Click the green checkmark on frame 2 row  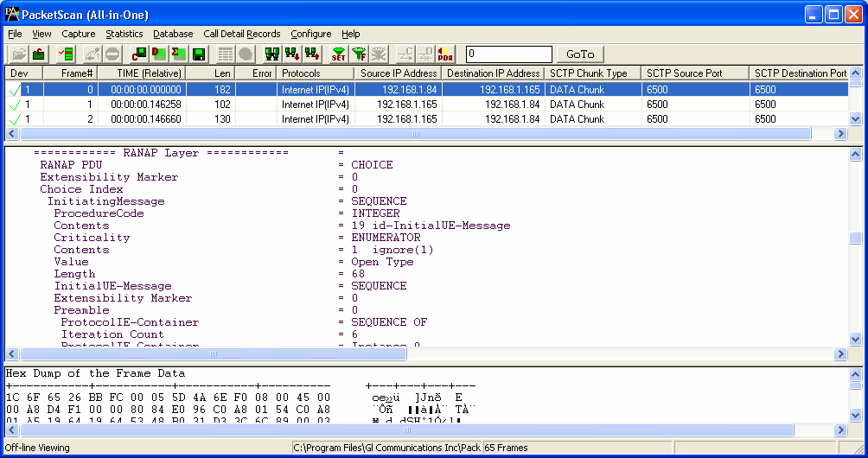point(15,119)
